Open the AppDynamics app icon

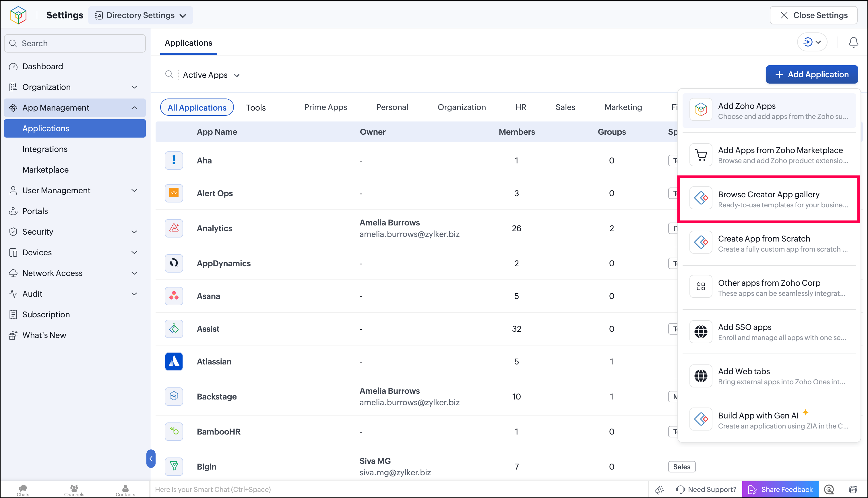[x=174, y=263]
